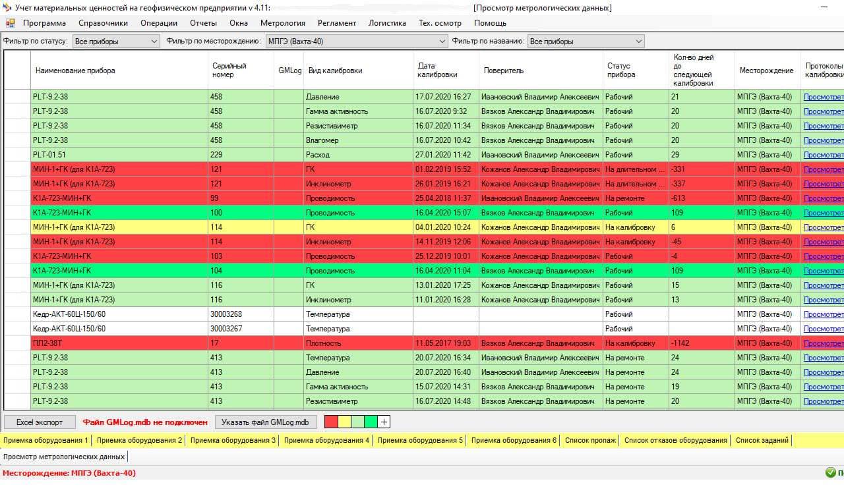The image size is (844, 504).
Task: Click the yellow color legend swatch
Action: point(345,422)
